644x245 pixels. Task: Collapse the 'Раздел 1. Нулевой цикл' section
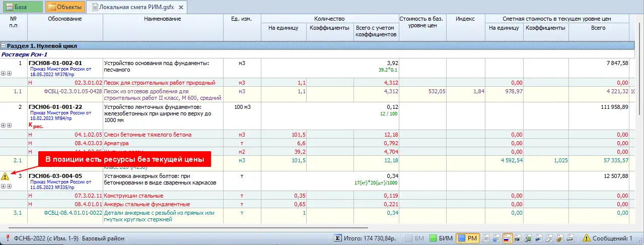4,46
